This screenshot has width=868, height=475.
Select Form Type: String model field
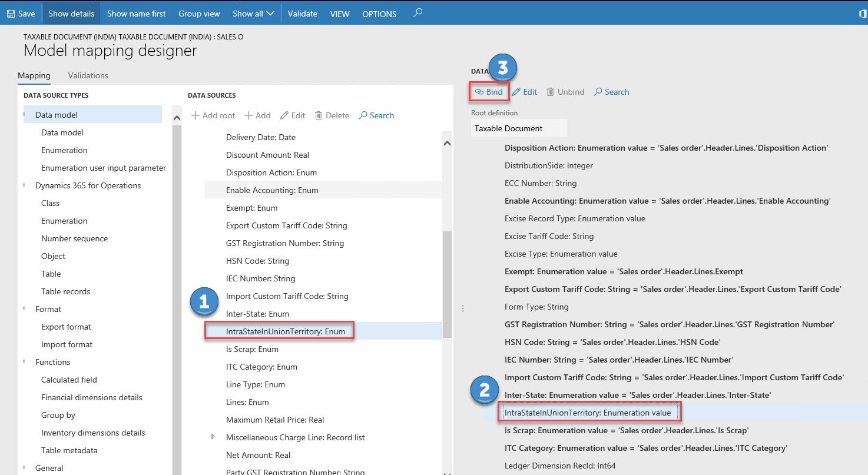tap(536, 307)
